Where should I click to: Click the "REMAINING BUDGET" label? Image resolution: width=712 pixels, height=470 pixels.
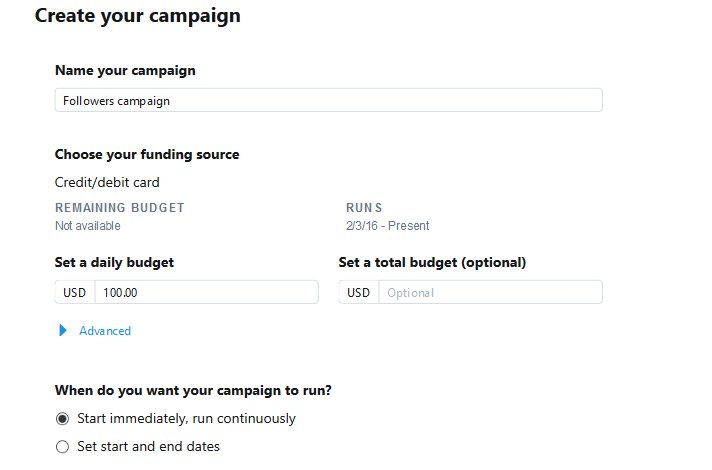coord(120,208)
